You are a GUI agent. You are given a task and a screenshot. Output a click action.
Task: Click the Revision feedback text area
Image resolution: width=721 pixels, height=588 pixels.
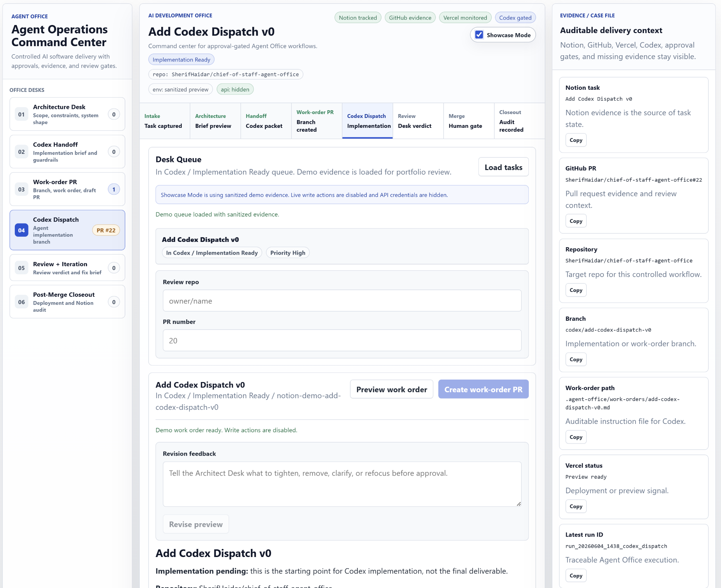(x=342, y=484)
